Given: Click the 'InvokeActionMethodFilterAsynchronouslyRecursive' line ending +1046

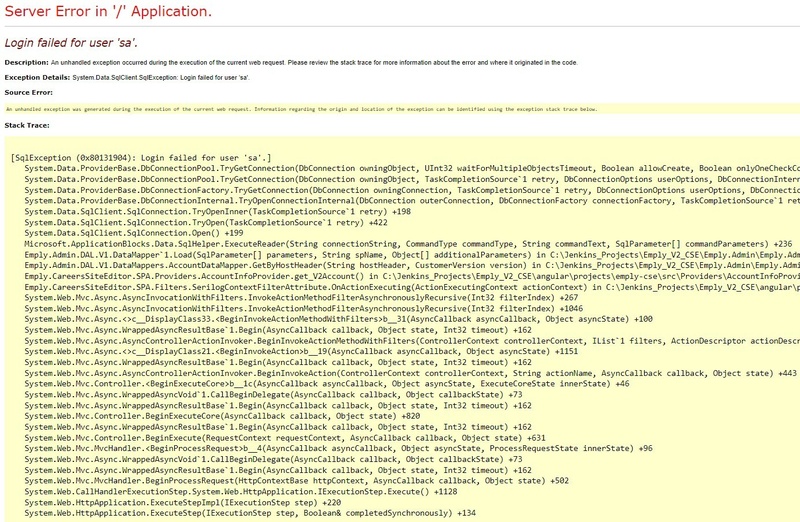Looking at the screenshot, I should 304,308.
